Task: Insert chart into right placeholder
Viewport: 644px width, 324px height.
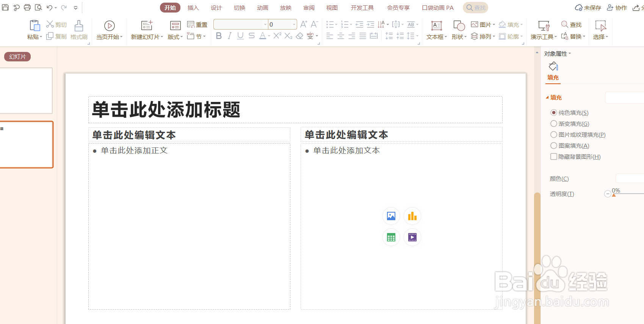Action: tap(412, 216)
